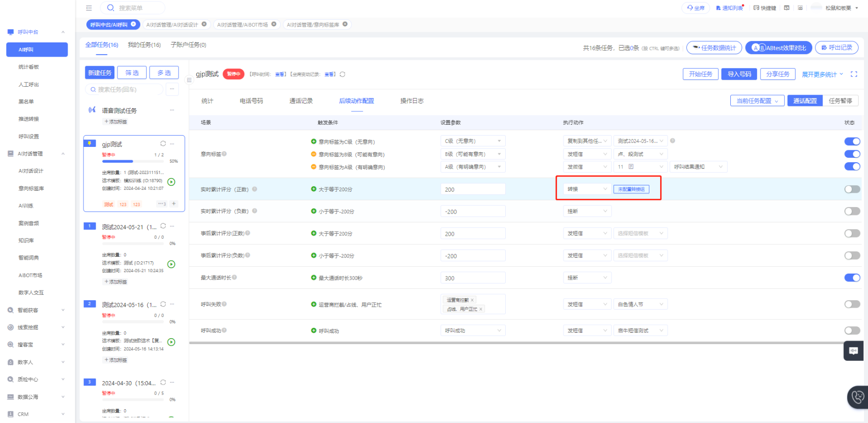
Task: Click the fullscreen expand icon
Action: 854,74
